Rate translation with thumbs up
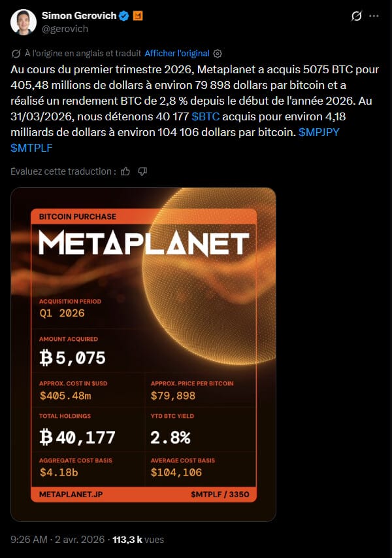 click(125, 171)
